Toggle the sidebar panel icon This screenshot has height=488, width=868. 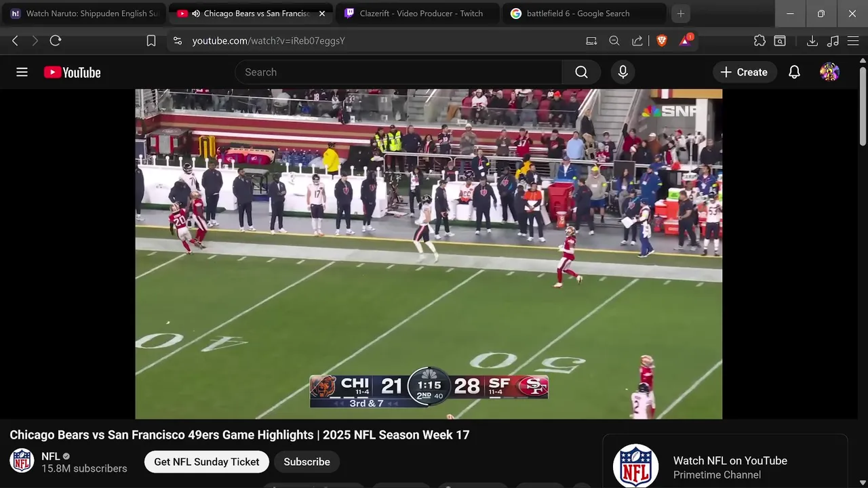[x=780, y=41]
